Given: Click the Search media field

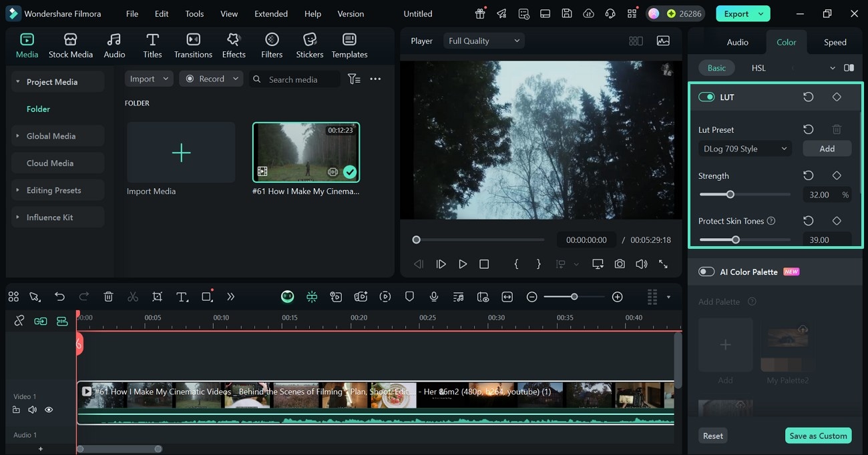Looking at the screenshot, I should coord(294,79).
